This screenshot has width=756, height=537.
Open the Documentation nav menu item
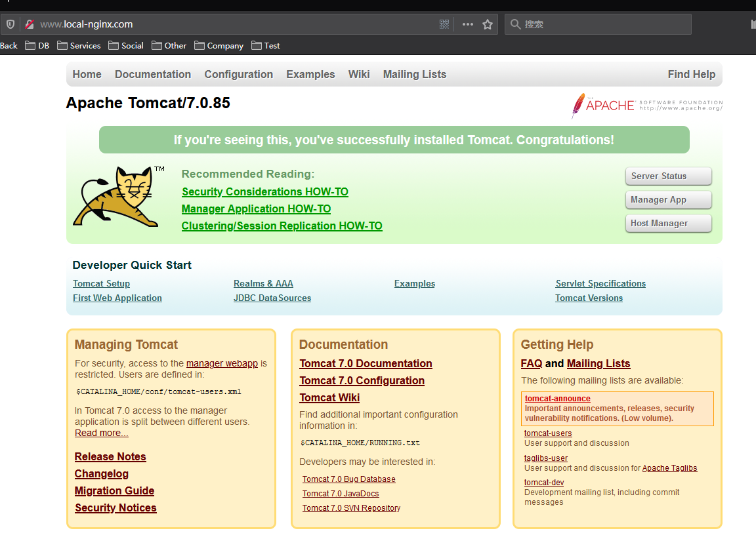pos(153,75)
